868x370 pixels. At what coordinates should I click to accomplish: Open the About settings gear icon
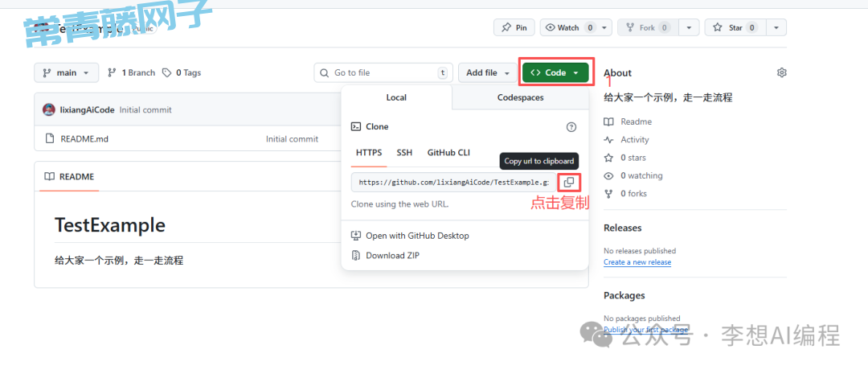781,72
